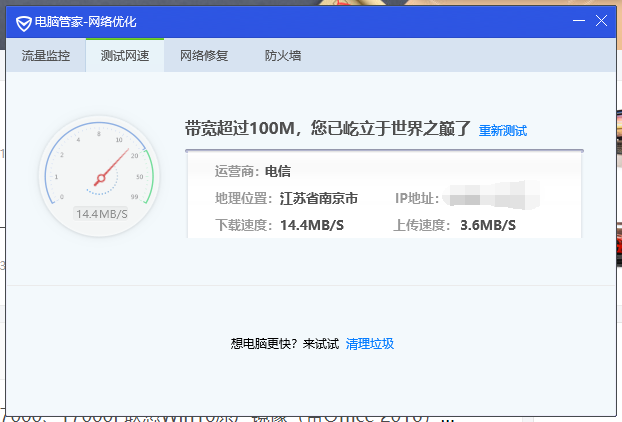Close the 网络优化 window
622x422 pixels.
pos(601,21)
